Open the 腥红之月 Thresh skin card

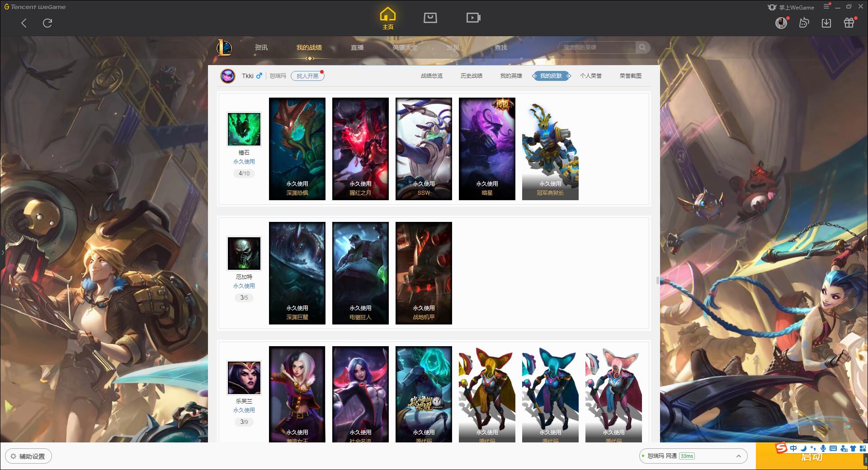click(x=360, y=149)
